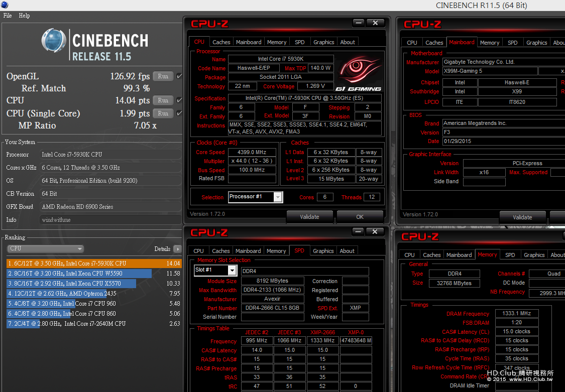
Task: Toggle the CPU (Single Core) test checkbox
Action: [x=179, y=113]
